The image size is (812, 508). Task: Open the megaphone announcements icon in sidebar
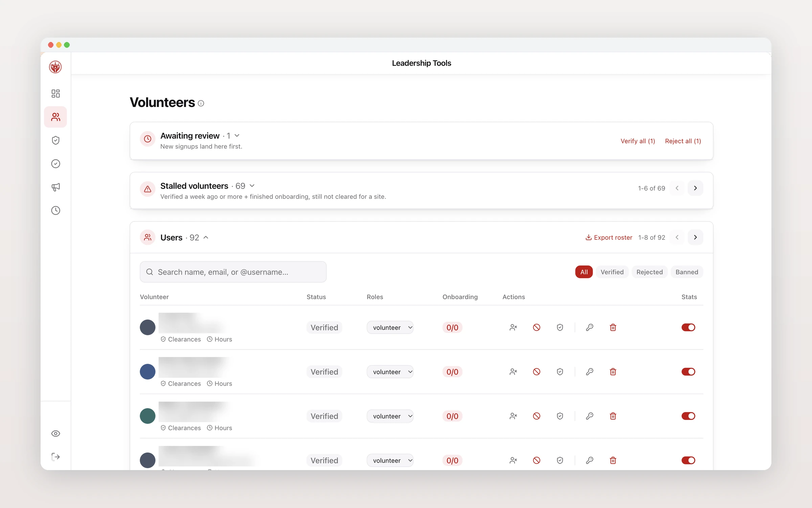[55, 187]
